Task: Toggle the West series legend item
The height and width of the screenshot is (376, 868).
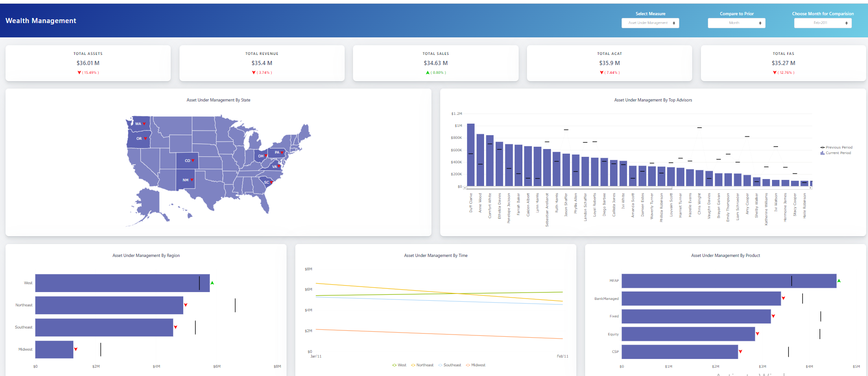Action: coord(399,365)
